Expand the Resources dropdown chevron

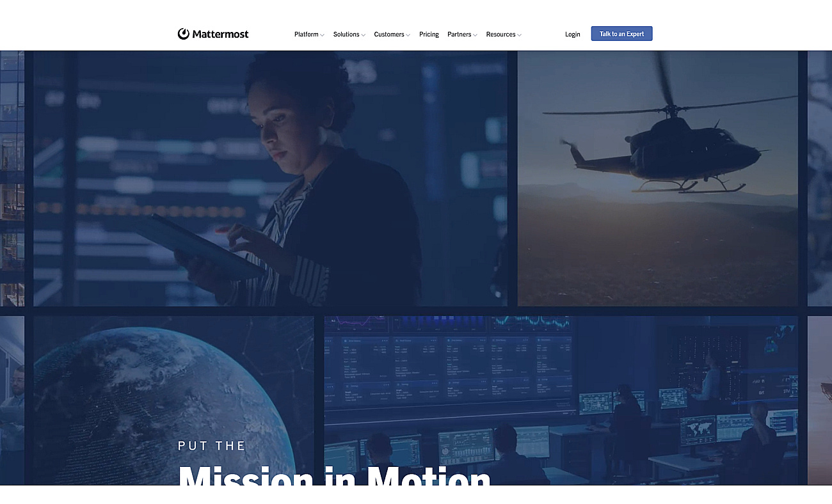point(519,35)
